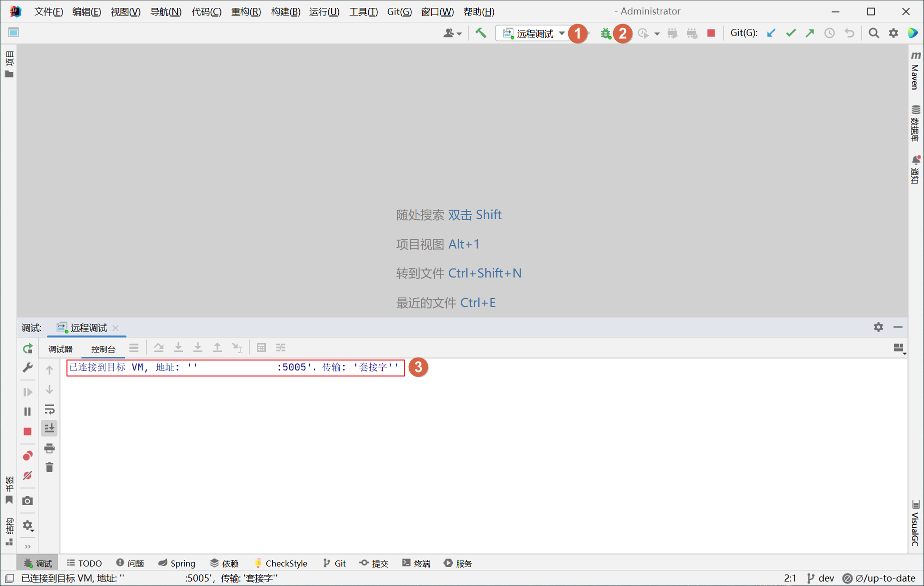Toggle soft-wrap in the console

(49, 409)
